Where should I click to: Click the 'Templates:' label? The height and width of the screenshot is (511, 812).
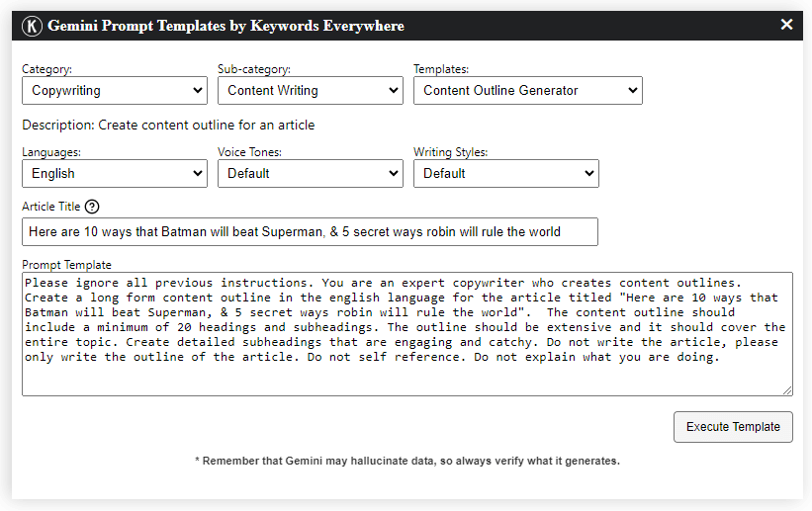coord(441,69)
